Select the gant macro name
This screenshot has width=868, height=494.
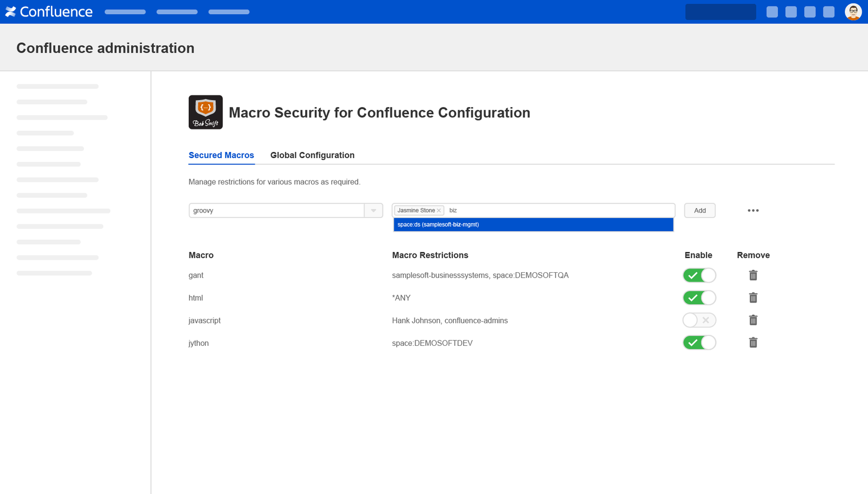196,276
